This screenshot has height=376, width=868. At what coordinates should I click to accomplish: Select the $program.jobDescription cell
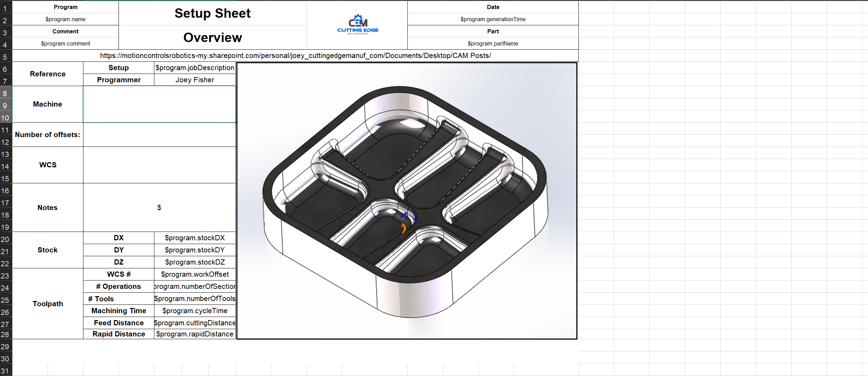pyautogui.click(x=195, y=68)
